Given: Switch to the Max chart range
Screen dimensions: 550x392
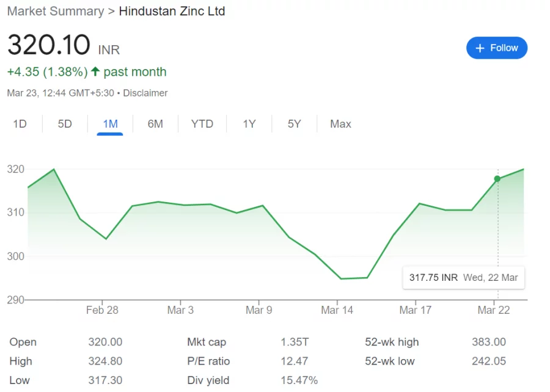Looking at the screenshot, I should coord(340,123).
